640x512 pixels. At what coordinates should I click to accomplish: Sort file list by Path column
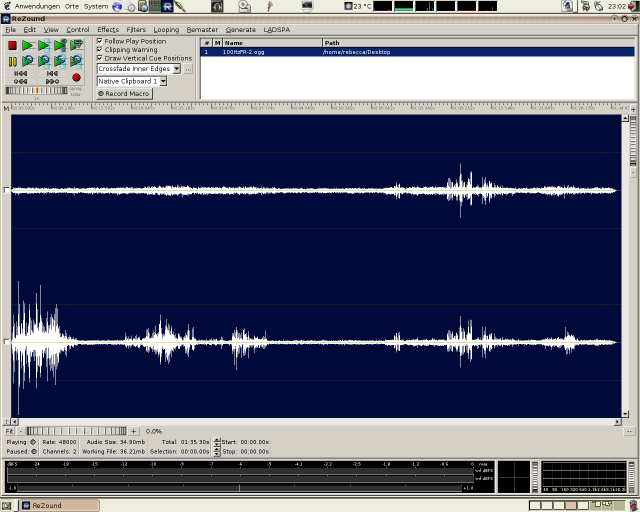click(x=478, y=43)
